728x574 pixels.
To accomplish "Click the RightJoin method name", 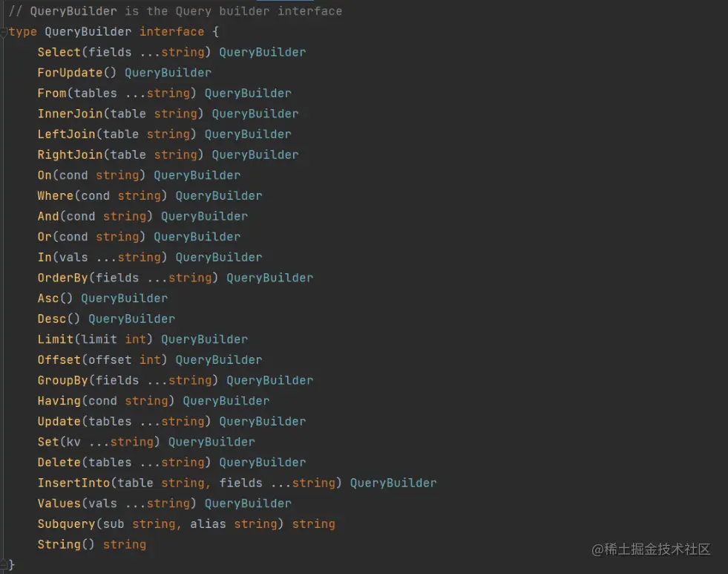I will click(x=70, y=154).
